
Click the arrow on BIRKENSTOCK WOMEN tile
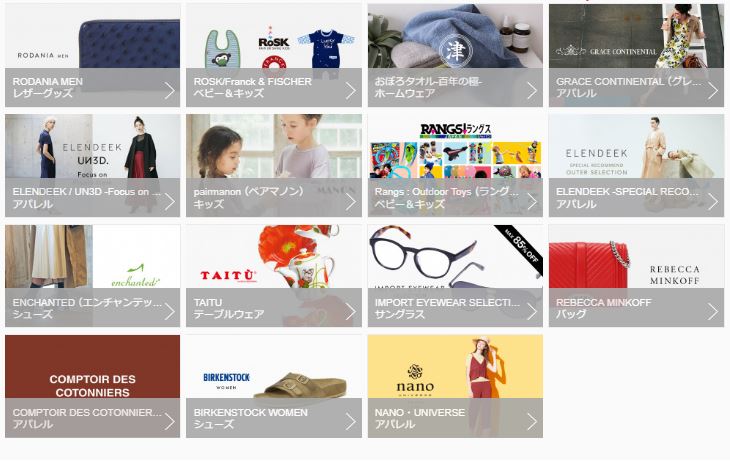point(351,421)
